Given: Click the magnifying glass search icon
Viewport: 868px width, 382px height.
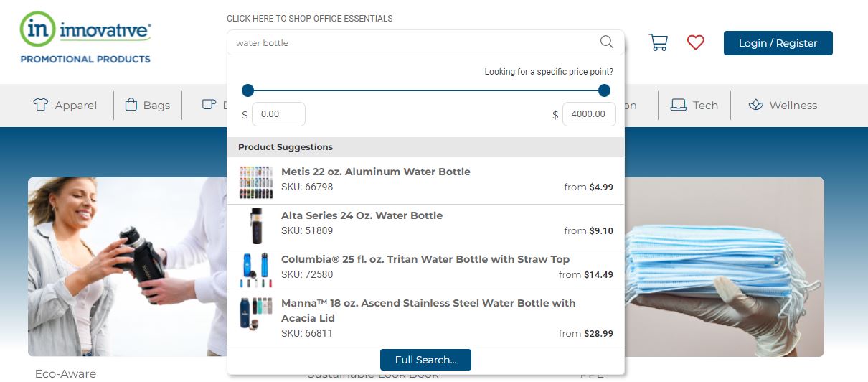Looking at the screenshot, I should (x=607, y=42).
